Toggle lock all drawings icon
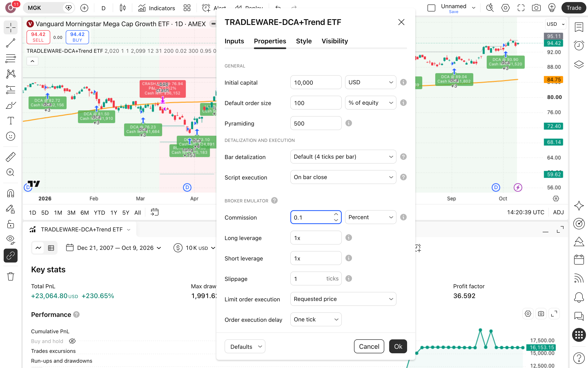Screen dimensions: 588x368 [x=10, y=224]
